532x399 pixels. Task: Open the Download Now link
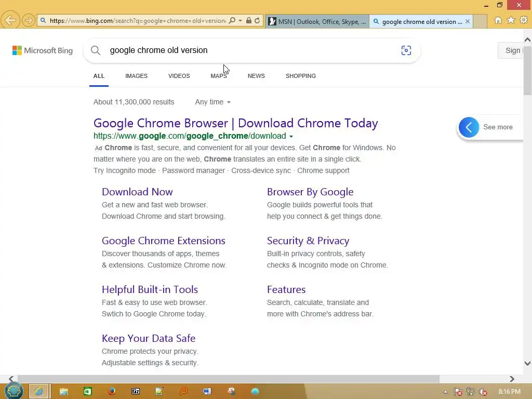tap(137, 192)
